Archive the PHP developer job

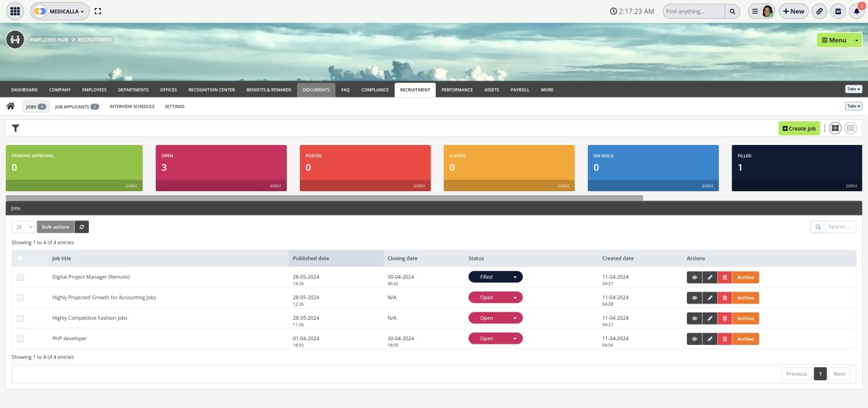click(745, 338)
